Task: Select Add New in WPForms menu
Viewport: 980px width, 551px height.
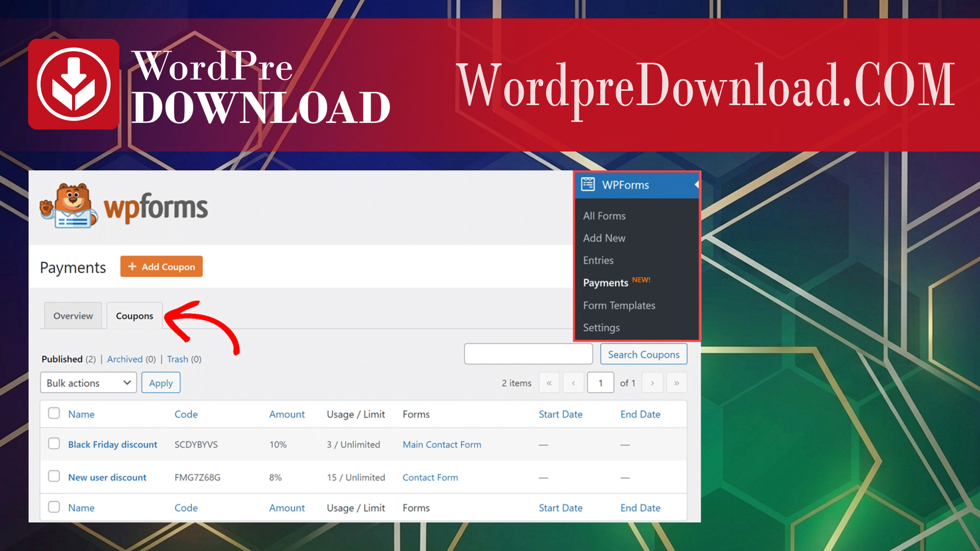Action: click(x=604, y=238)
